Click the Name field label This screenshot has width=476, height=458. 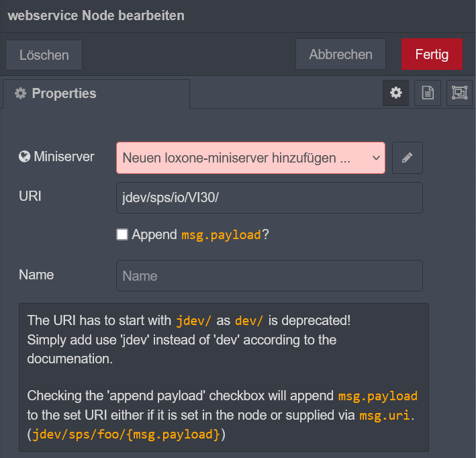(36, 275)
